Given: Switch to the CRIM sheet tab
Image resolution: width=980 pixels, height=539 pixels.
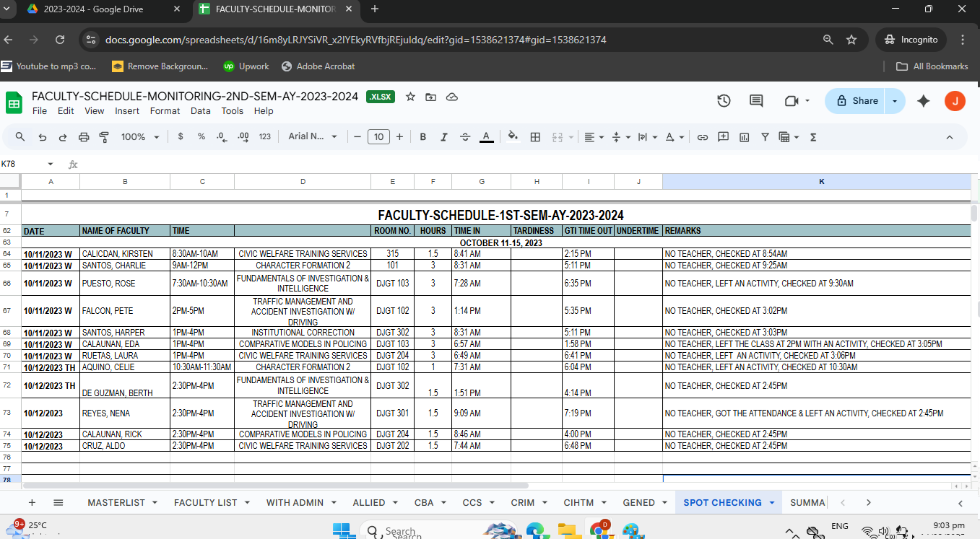Looking at the screenshot, I should 523,503.
